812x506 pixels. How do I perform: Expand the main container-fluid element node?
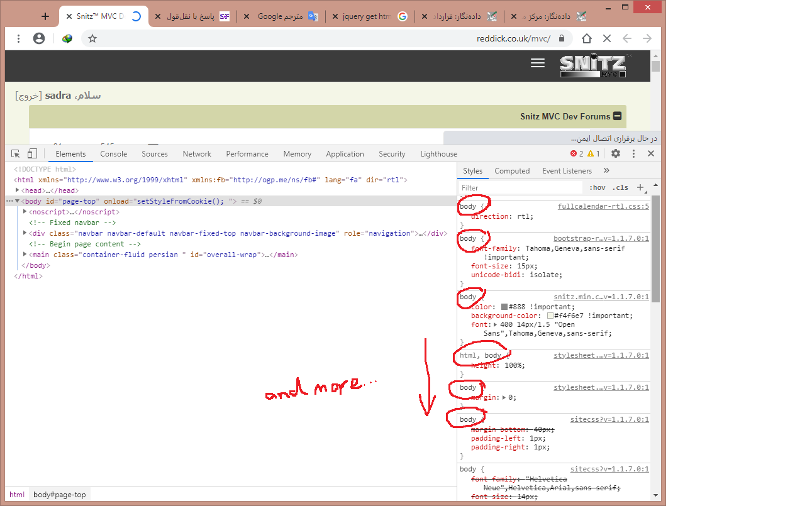(25, 255)
